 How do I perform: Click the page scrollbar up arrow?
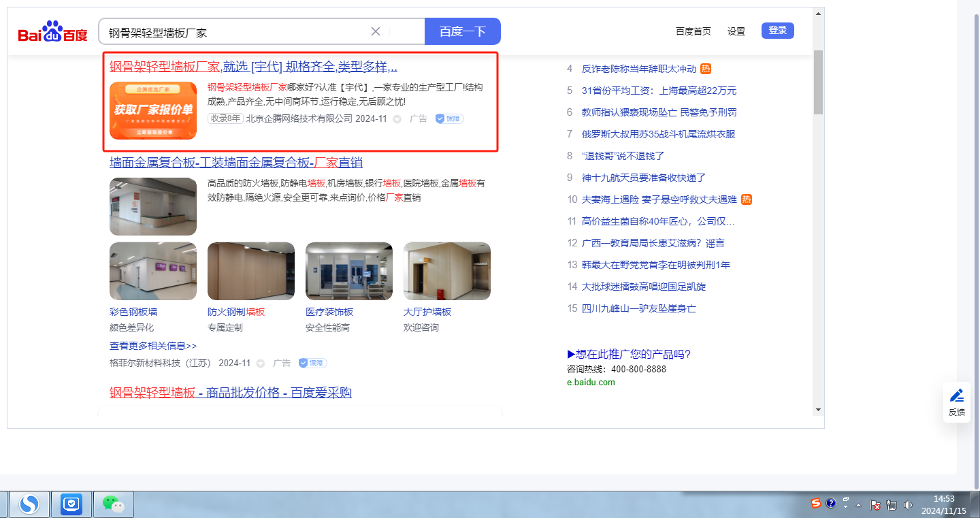coord(818,13)
